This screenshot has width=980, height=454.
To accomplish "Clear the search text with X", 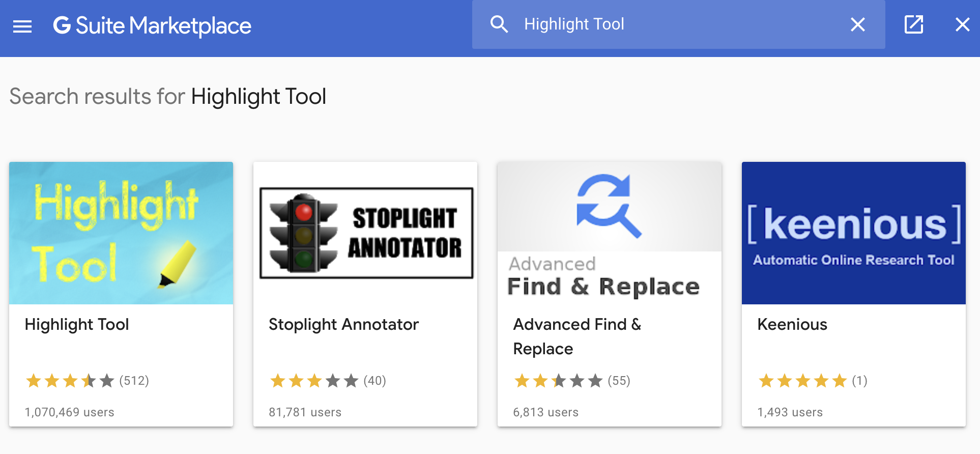I will pyautogui.click(x=858, y=24).
